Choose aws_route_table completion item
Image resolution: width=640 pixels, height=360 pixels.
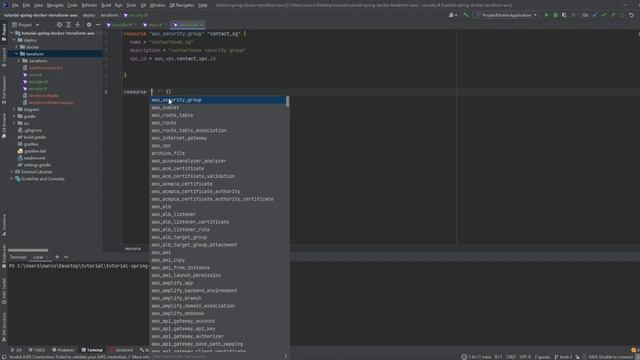click(218, 115)
